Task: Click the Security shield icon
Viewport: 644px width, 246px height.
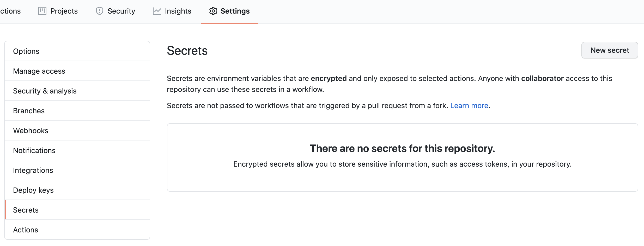Action: (x=99, y=11)
